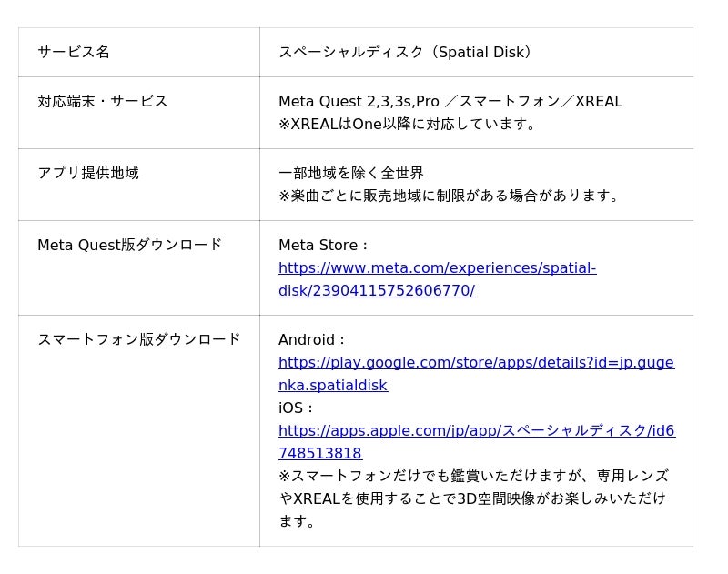Image resolution: width=728 pixels, height=574 pixels.
Task: Click the Android: label text
Action: click(x=312, y=340)
